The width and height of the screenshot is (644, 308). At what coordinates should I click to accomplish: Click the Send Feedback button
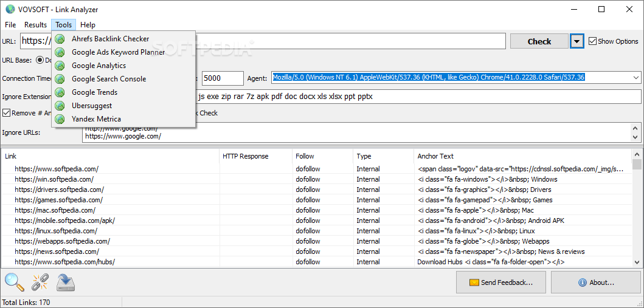(x=501, y=282)
